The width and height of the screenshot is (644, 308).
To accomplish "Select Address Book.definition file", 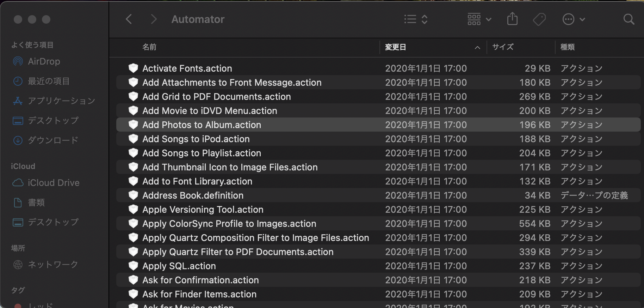I will point(193,195).
